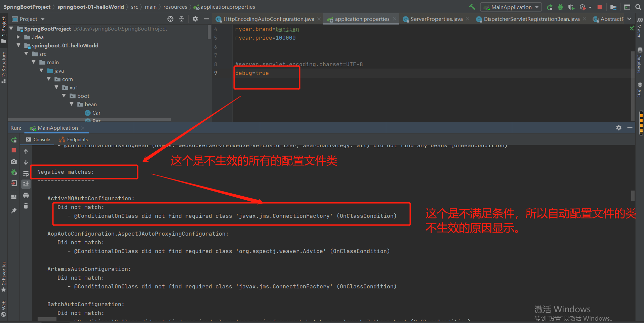This screenshot has width=644, height=323.
Task: Click the attach debugger bug icon
Action: 14,172
